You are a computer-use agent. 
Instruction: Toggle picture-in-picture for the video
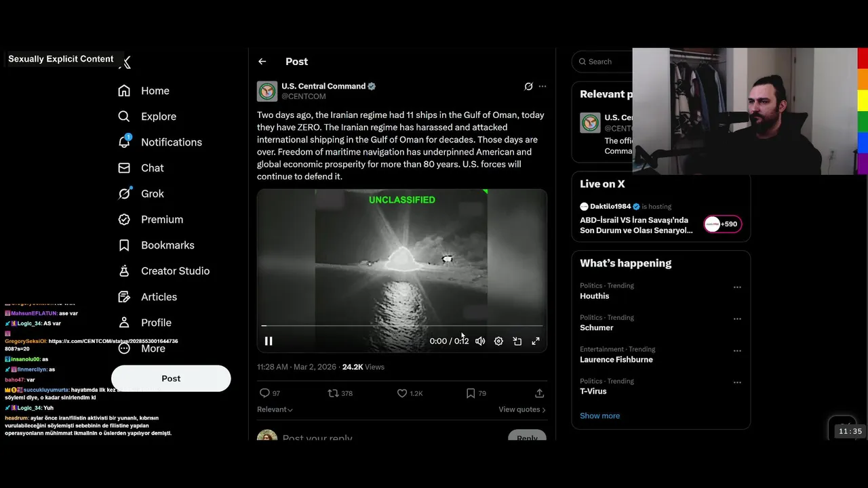[517, 341]
